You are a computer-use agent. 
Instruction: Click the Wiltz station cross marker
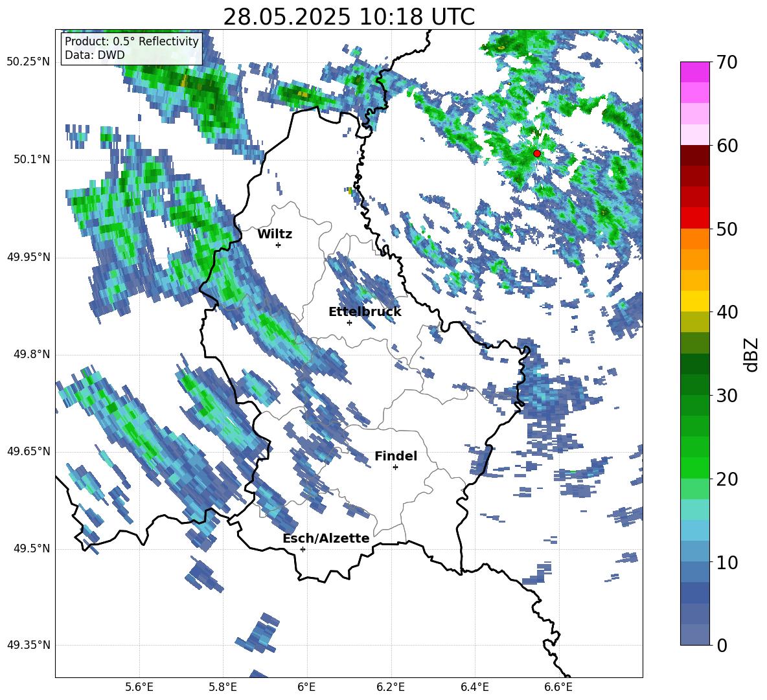click(x=279, y=245)
